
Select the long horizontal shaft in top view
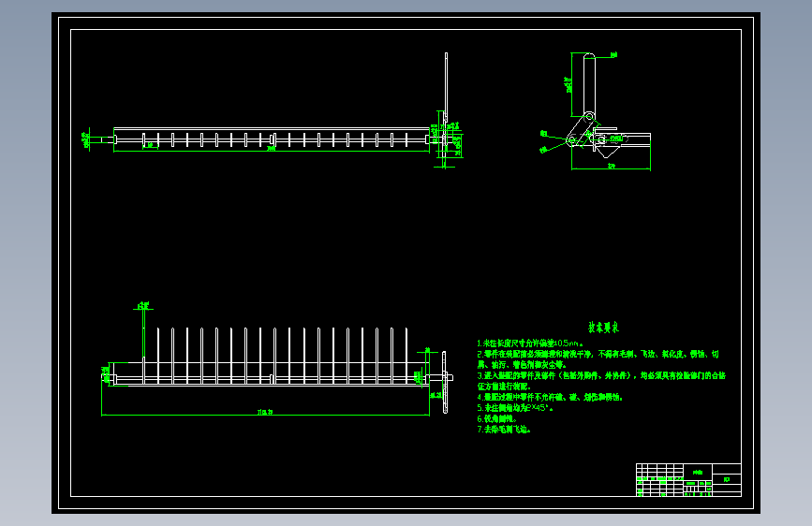[272, 139]
